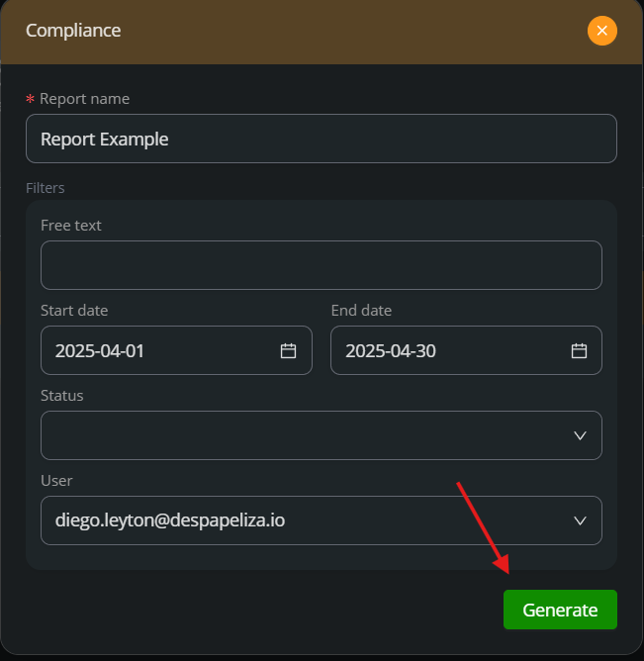
Task: Click the Report name label
Action: click(84, 99)
